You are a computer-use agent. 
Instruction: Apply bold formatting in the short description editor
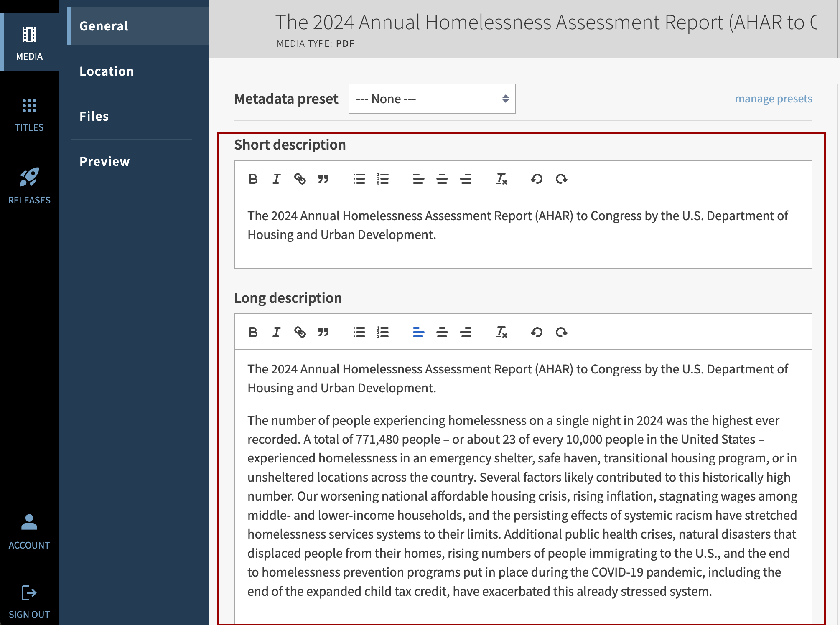click(x=253, y=179)
